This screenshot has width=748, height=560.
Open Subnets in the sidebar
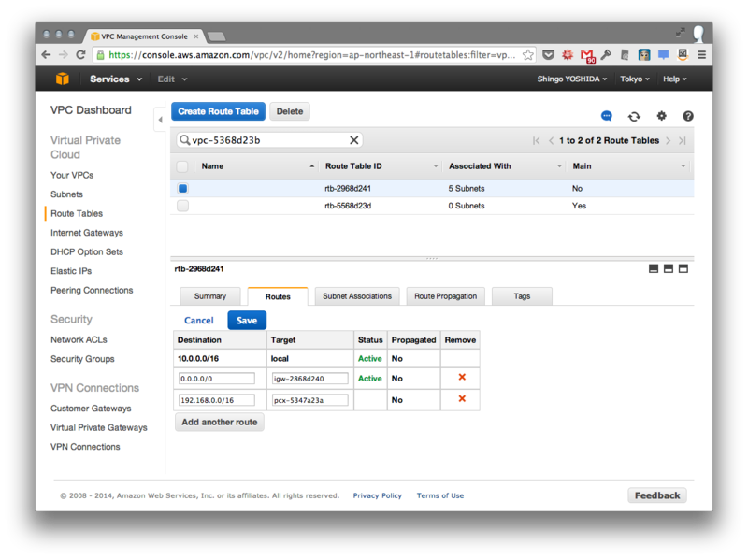point(66,194)
